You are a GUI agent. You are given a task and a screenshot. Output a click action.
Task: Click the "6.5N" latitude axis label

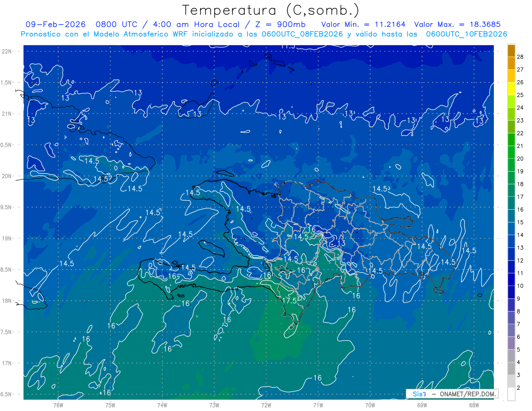tap(6, 394)
